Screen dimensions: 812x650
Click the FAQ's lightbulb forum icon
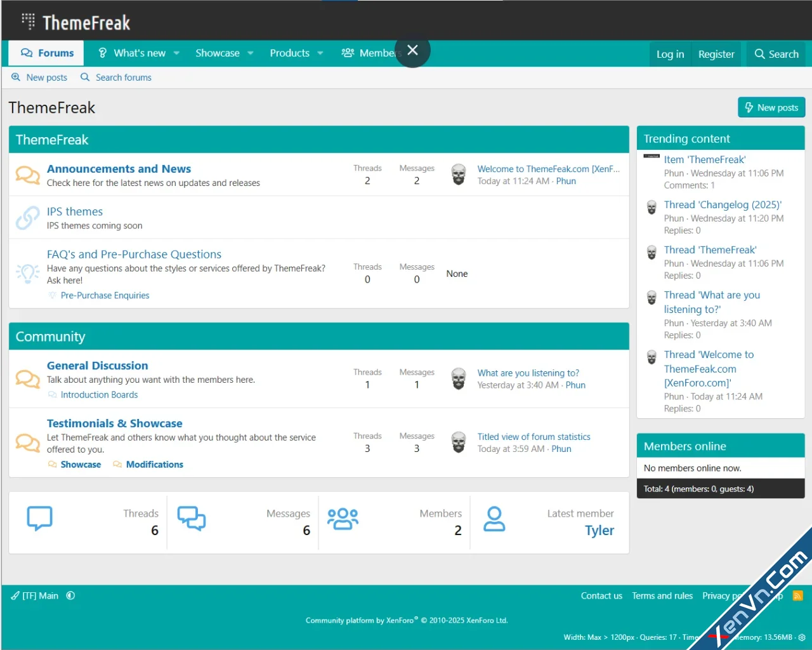pyautogui.click(x=27, y=273)
